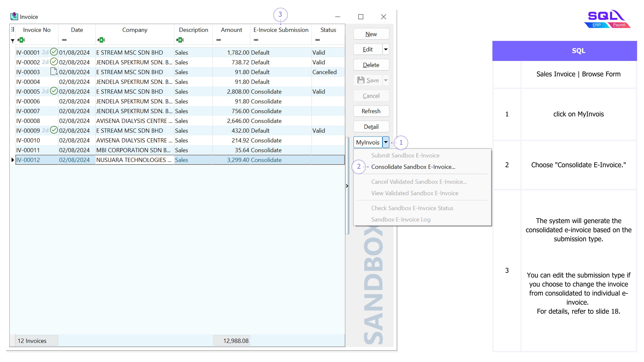Click the Detail button
Screen dimensions: 644x362
click(371, 127)
